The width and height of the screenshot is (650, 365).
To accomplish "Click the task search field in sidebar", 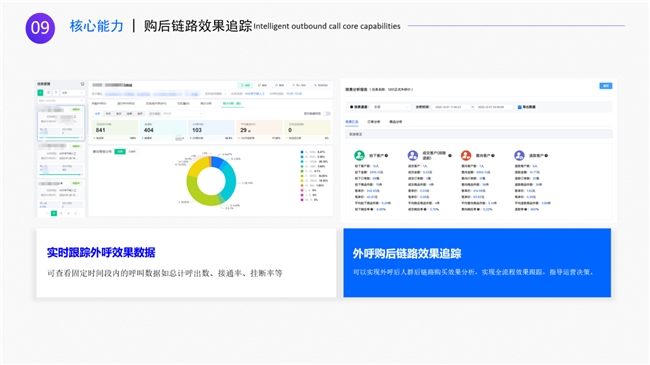I will point(61,101).
